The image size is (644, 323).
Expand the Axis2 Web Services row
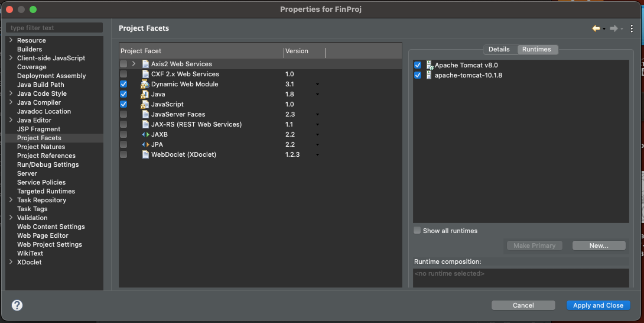134,64
